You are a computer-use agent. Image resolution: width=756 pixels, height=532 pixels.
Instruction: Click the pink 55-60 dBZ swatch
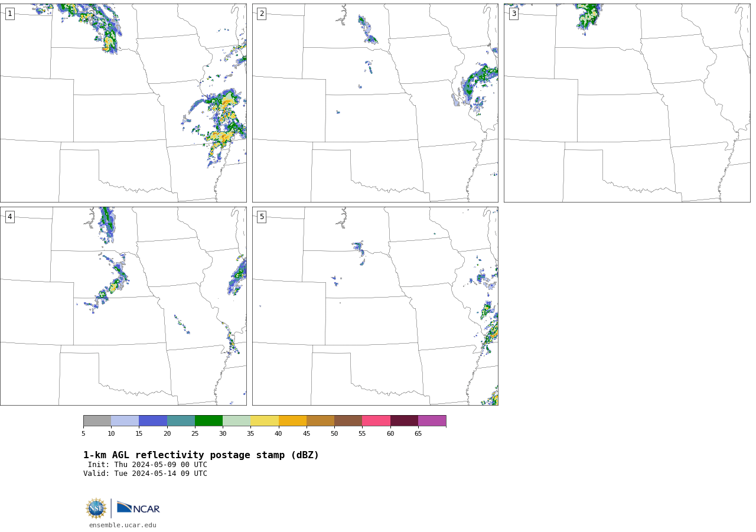(x=376, y=420)
